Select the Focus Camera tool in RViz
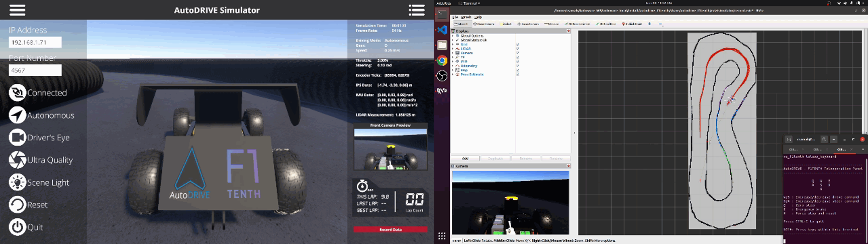 point(528,24)
